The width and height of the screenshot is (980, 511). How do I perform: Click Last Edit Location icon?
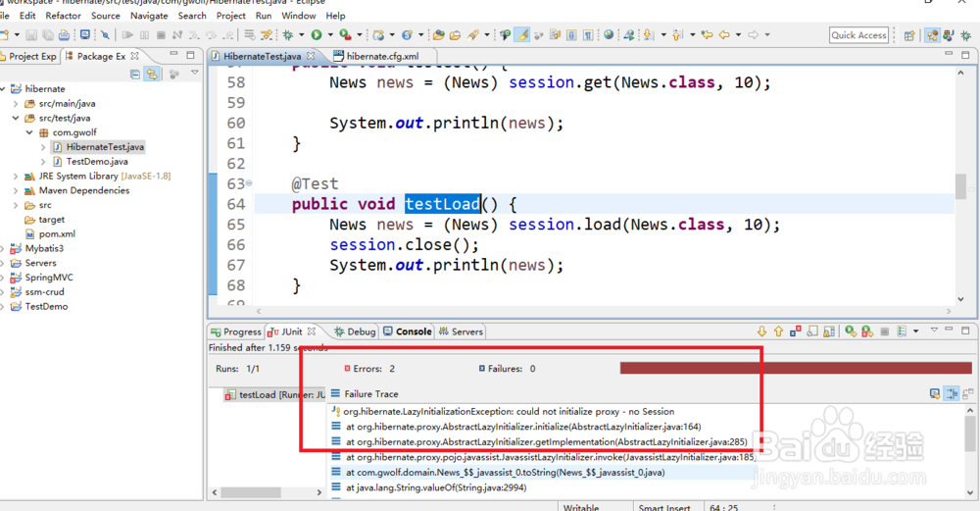pyautogui.click(x=707, y=35)
